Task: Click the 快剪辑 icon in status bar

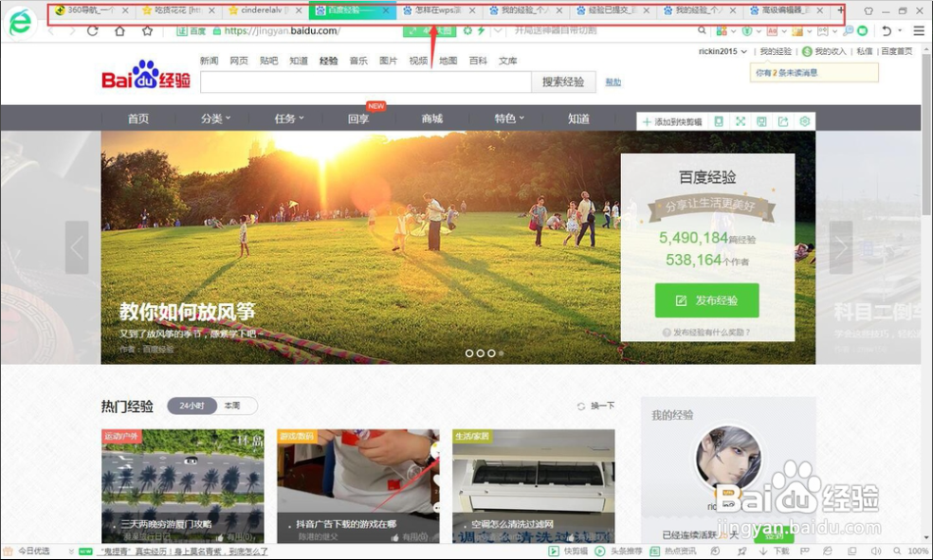Action: click(x=554, y=551)
